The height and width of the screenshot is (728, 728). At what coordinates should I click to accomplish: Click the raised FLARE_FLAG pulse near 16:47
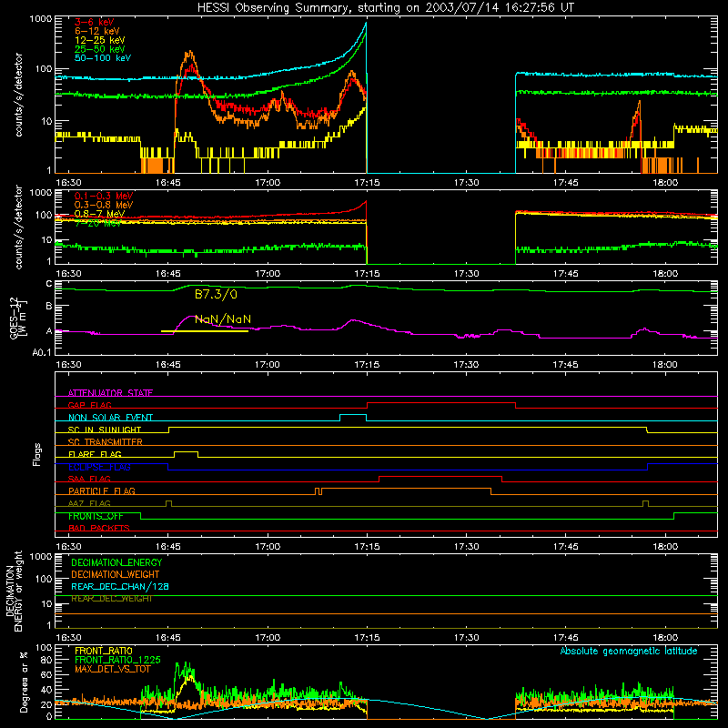point(187,451)
